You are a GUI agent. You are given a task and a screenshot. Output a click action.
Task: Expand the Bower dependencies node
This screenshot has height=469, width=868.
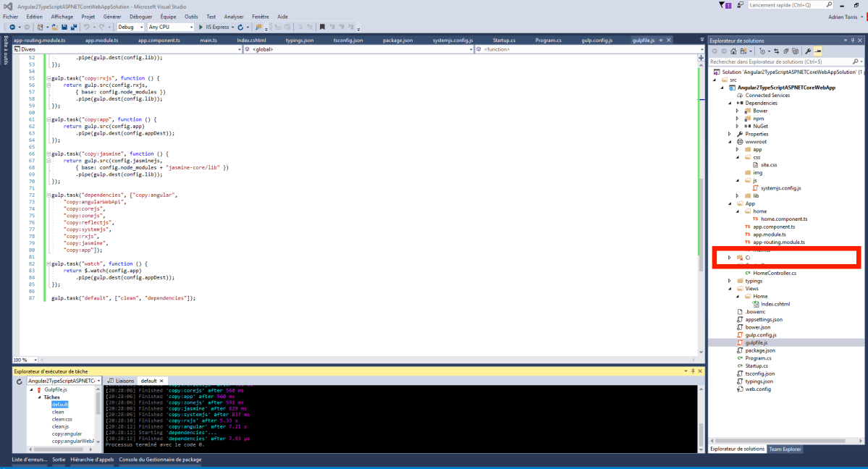tap(738, 111)
